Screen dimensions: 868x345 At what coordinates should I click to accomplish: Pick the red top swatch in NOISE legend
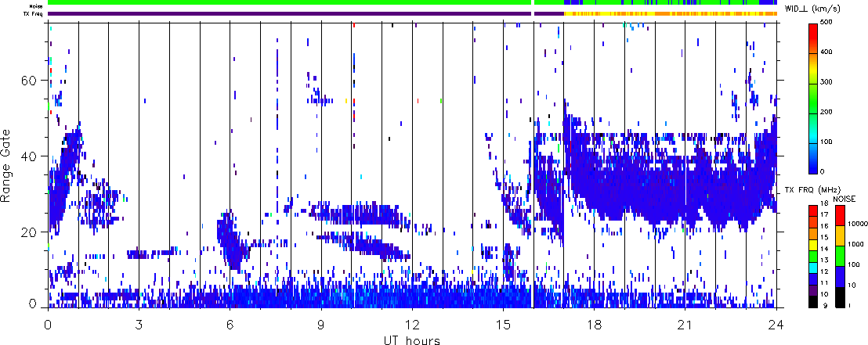(839, 214)
